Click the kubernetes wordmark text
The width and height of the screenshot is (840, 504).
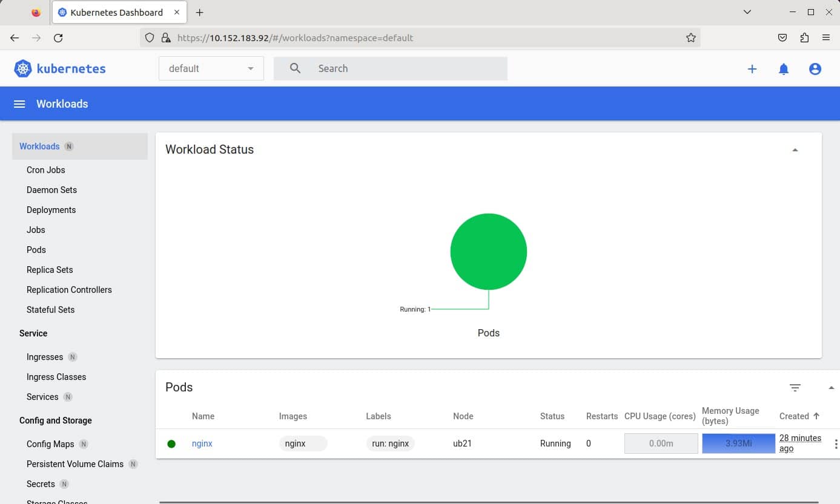click(x=71, y=68)
